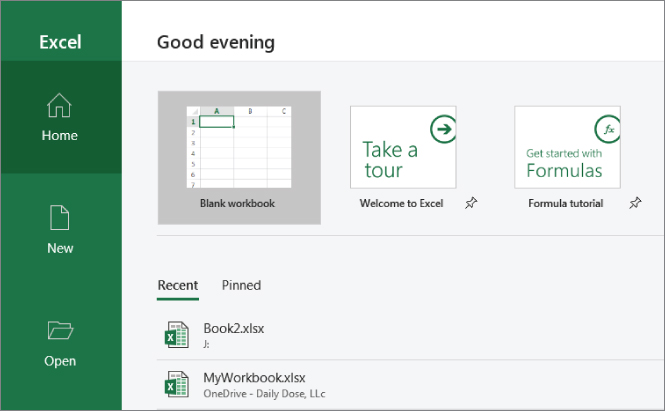Click the Blank workbook caption
The image size is (665, 411).
click(237, 204)
